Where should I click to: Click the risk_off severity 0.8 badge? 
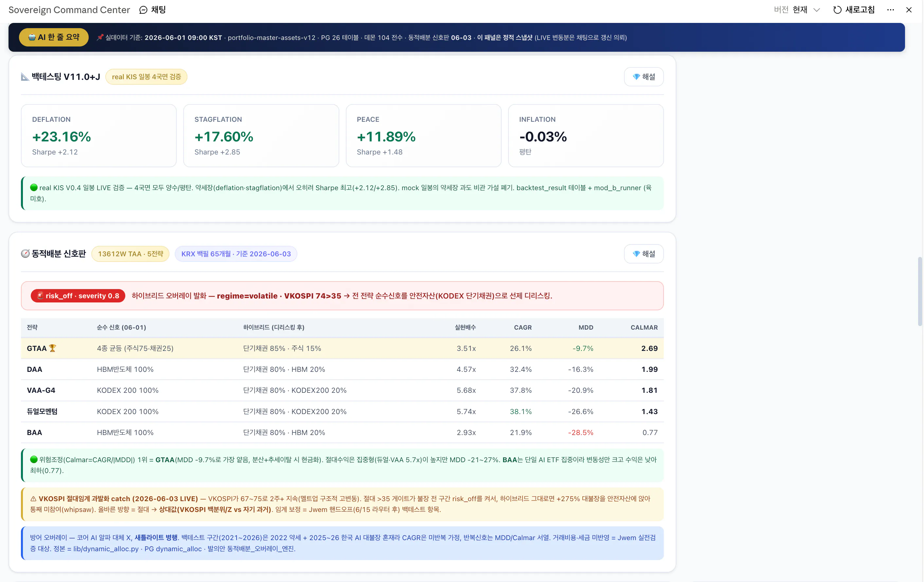coord(78,296)
